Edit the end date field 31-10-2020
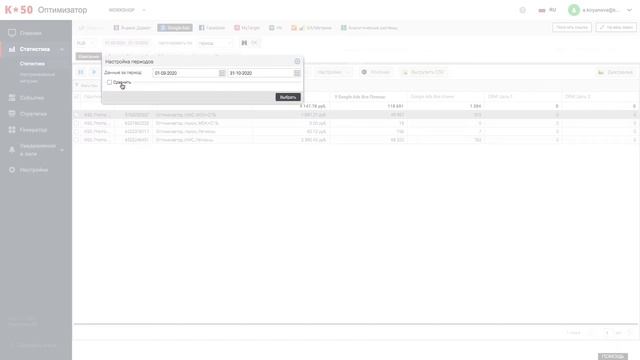The height and width of the screenshot is (360, 640). (260, 73)
